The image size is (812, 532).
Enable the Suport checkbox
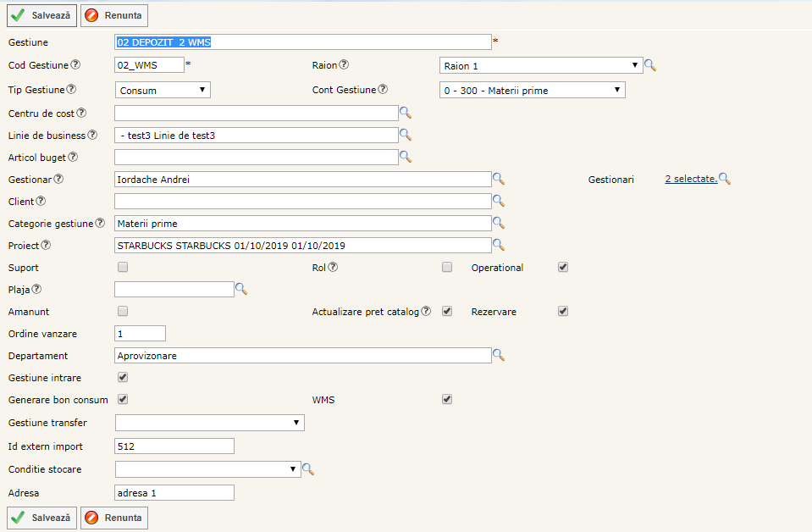[123, 267]
